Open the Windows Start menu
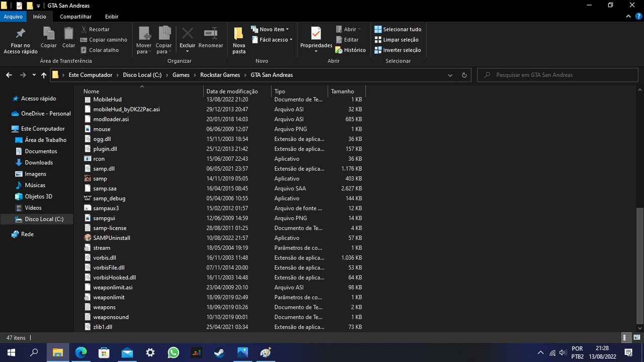The width and height of the screenshot is (644, 362). point(11,352)
